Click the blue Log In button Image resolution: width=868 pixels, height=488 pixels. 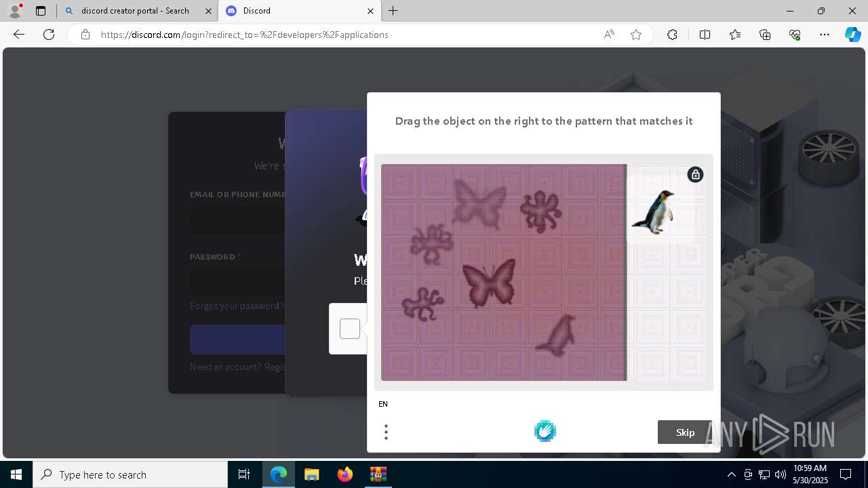tap(237, 339)
